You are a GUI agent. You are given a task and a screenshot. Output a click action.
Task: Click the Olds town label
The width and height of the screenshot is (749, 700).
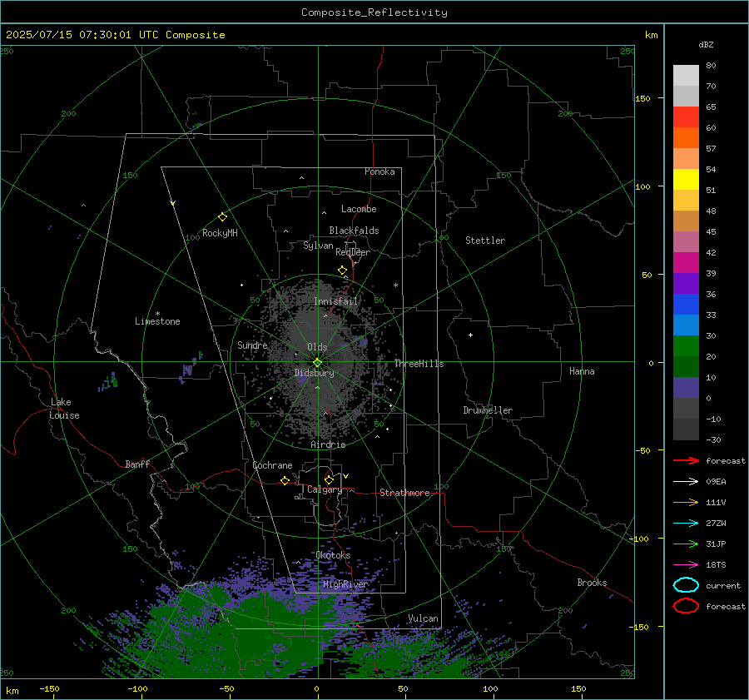pos(317,347)
